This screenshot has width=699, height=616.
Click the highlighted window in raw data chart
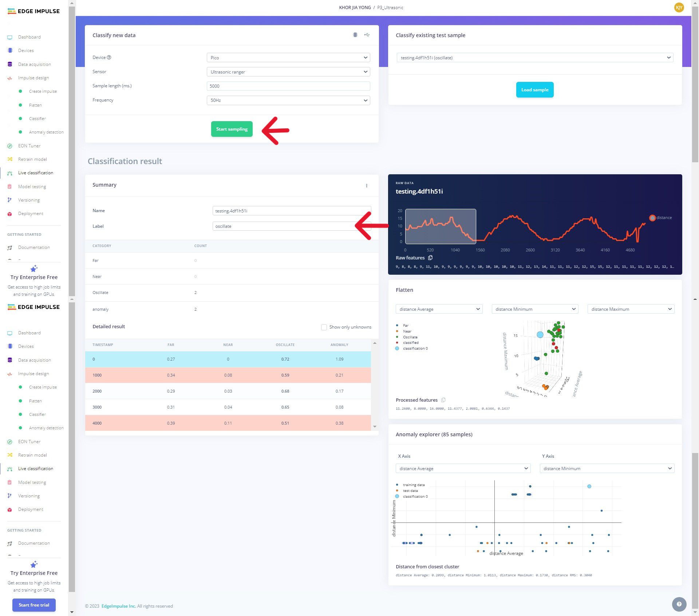coord(440,226)
